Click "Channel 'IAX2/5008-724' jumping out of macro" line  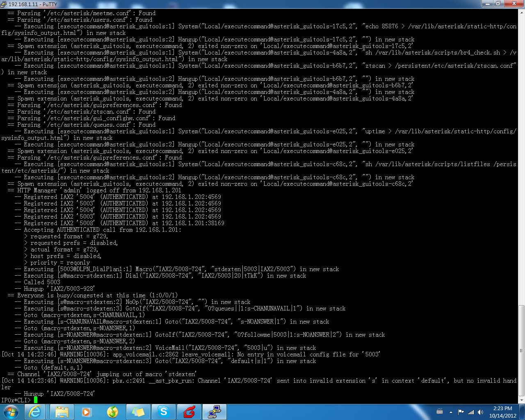pyautogui.click(x=102, y=374)
